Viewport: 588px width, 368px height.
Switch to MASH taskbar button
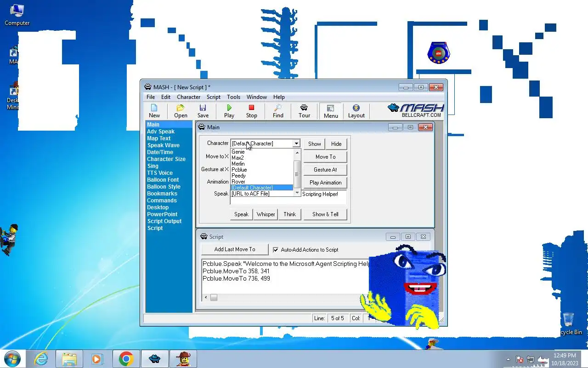click(x=154, y=359)
